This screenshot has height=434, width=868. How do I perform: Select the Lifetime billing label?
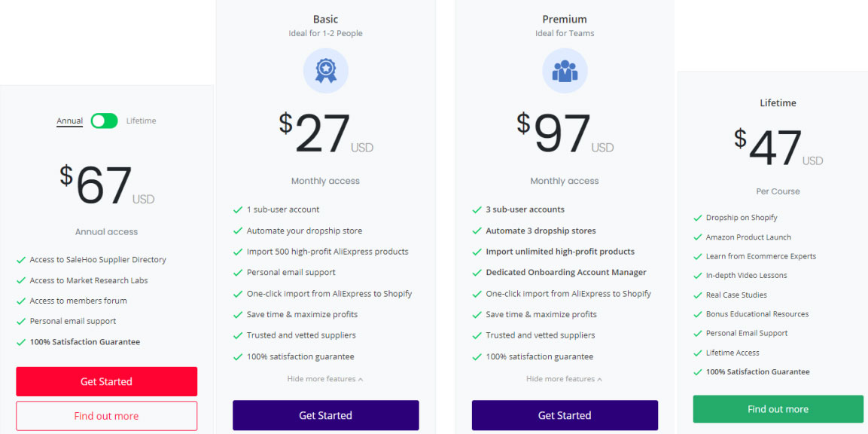coord(141,121)
